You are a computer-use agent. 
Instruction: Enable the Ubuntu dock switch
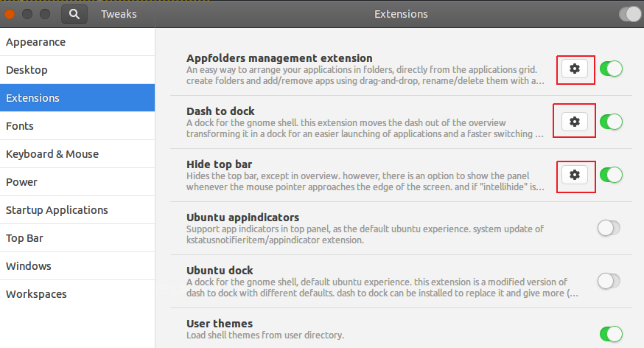coord(609,281)
